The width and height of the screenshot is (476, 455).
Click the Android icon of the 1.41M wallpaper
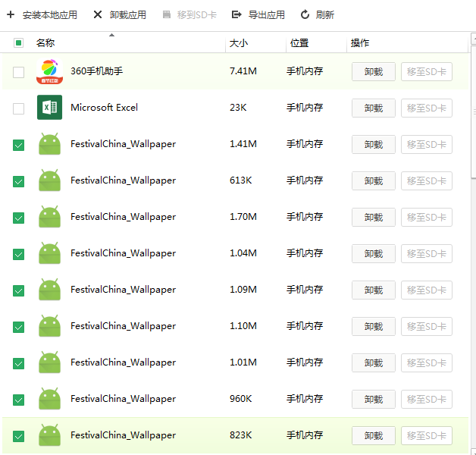pyautogui.click(x=49, y=144)
